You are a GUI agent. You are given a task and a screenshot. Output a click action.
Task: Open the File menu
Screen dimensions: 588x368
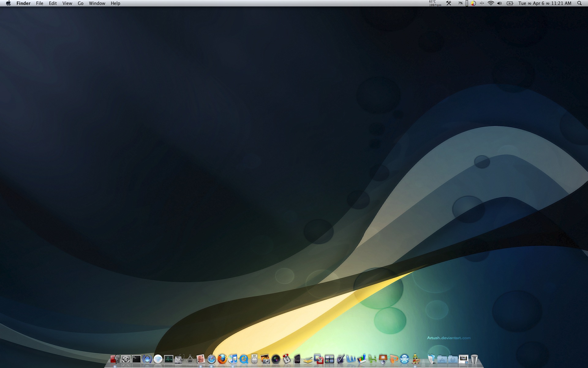pyautogui.click(x=40, y=3)
